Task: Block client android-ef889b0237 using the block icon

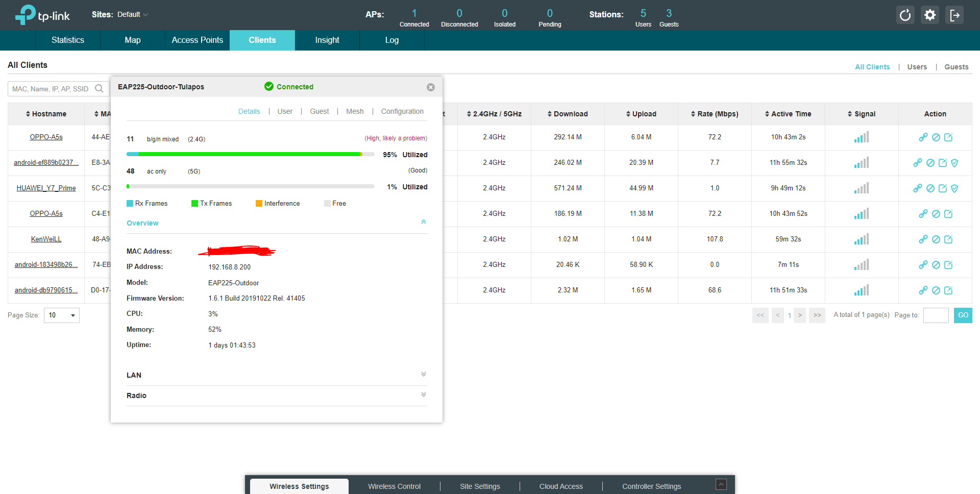Action: point(930,163)
